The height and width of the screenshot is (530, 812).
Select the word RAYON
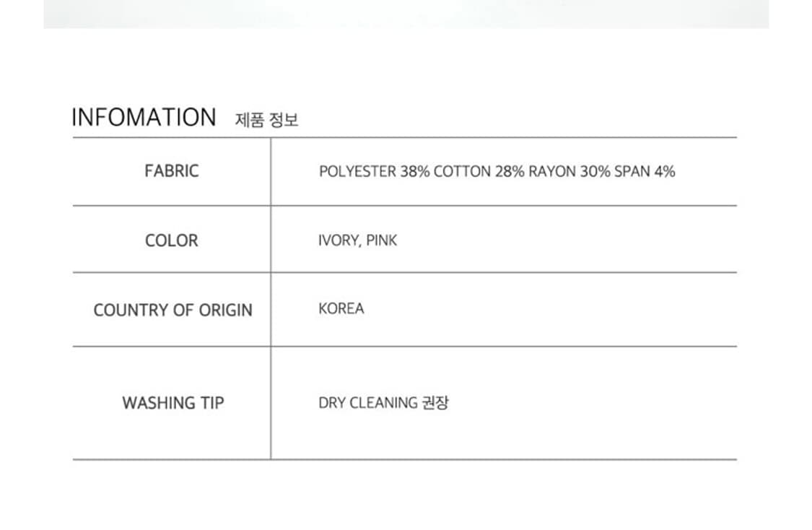pos(552,172)
